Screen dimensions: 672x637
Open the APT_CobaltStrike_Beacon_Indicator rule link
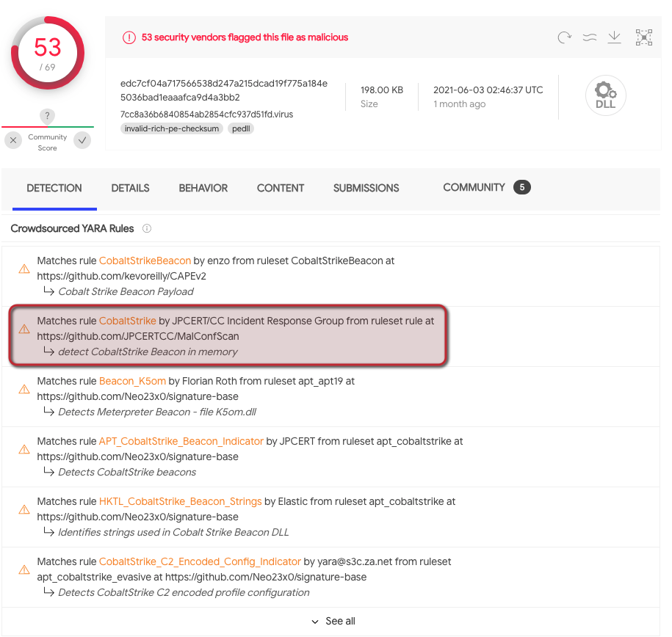[181, 441]
